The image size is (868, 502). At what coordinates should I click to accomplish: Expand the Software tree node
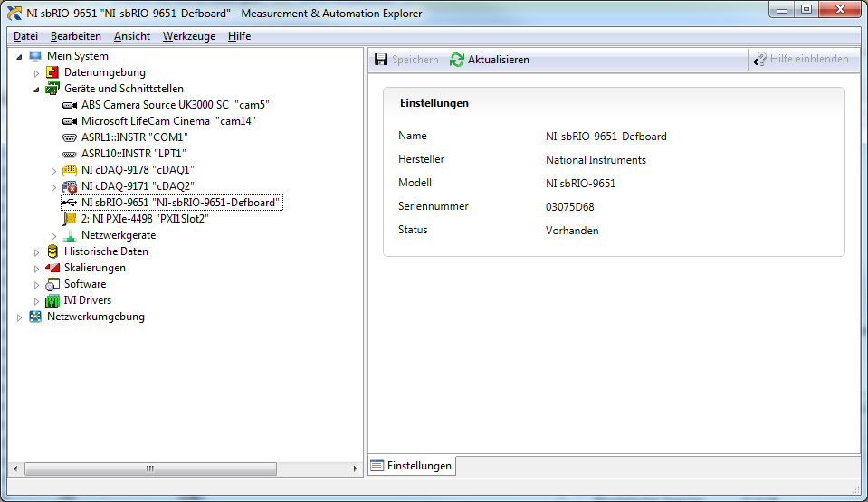point(36,285)
